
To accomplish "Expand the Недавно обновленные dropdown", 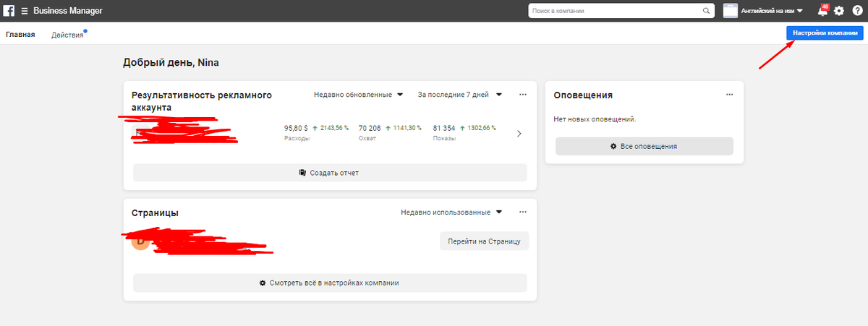I will pos(358,95).
